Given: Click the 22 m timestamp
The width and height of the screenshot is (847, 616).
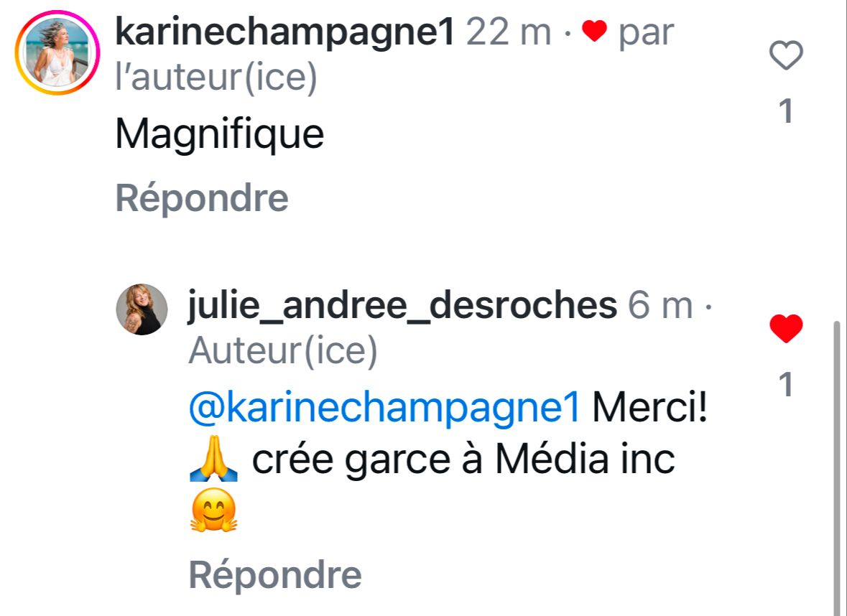Looking at the screenshot, I should coord(509,32).
